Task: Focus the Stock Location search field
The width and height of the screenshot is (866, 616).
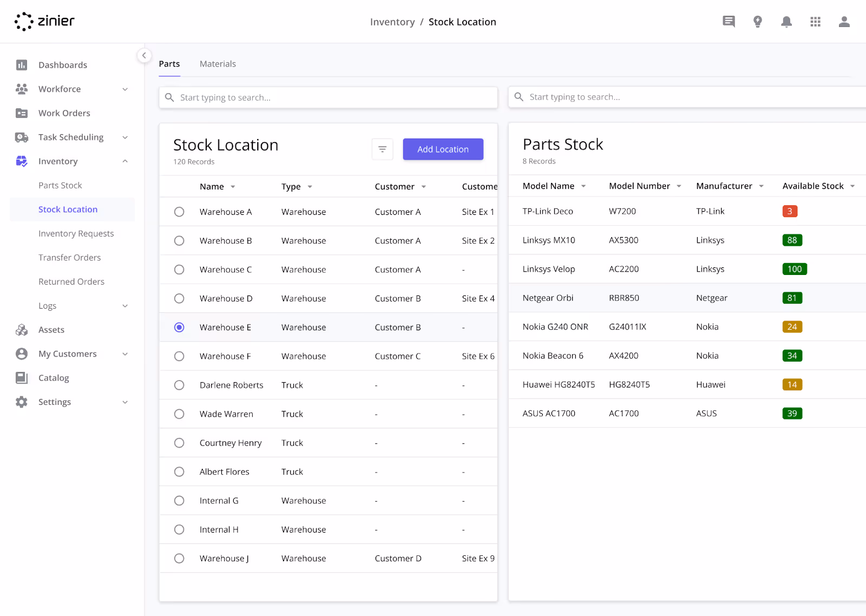Action: (328, 97)
